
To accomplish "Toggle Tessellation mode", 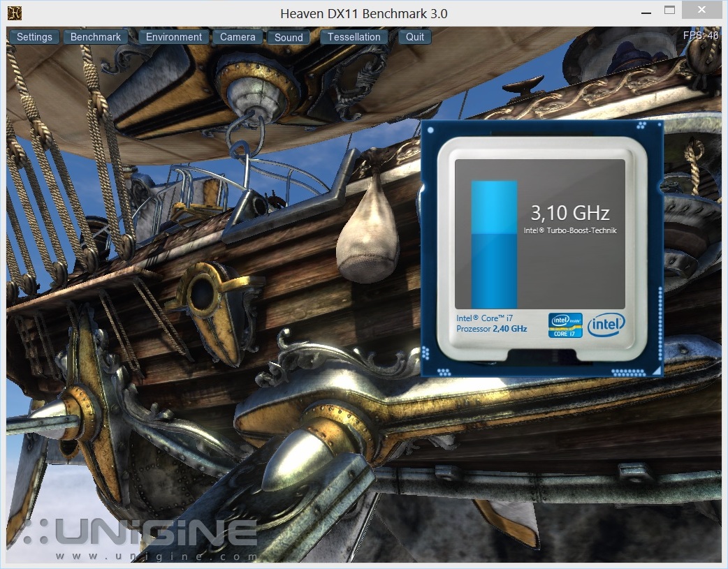I will coord(354,37).
